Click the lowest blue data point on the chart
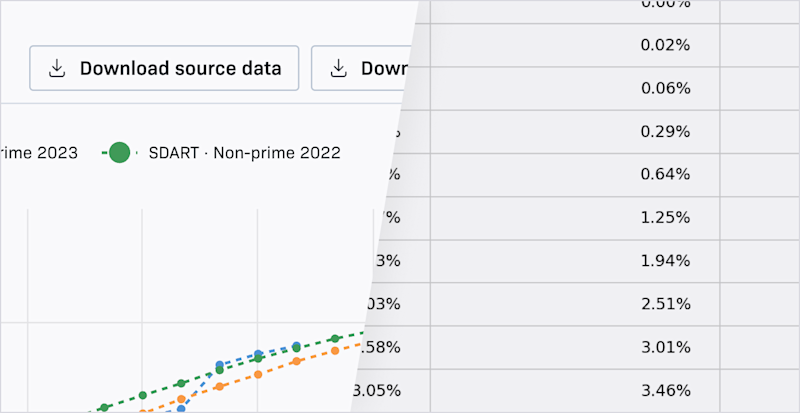Image resolution: width=800 pixels, height=413 pixels. 181,408
